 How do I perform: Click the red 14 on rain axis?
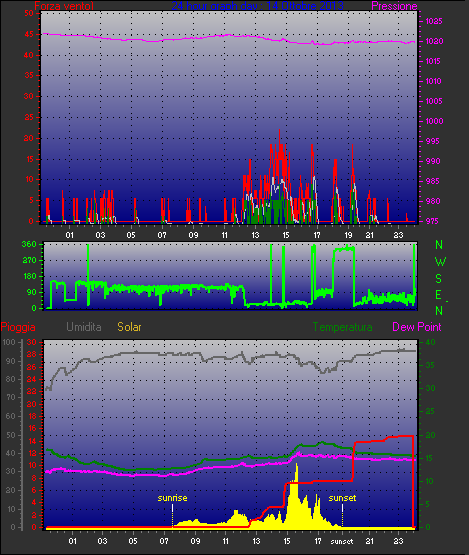point(32,441)
